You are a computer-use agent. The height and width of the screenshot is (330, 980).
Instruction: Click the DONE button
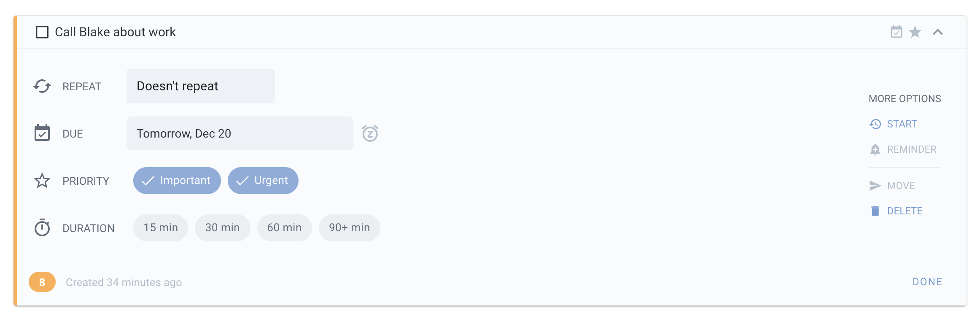tap(927, 281)
